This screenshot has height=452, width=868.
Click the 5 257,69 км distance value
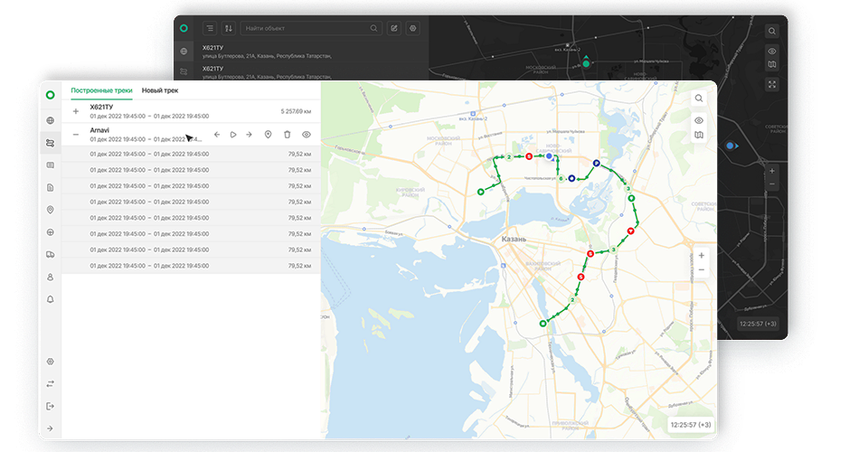click(x=296, y=111)
